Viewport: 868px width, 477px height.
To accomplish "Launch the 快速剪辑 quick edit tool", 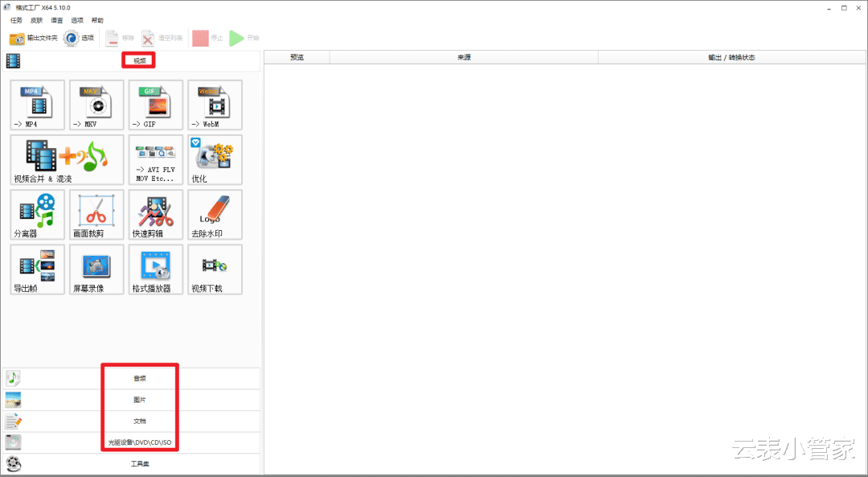I will coord(156,215).
